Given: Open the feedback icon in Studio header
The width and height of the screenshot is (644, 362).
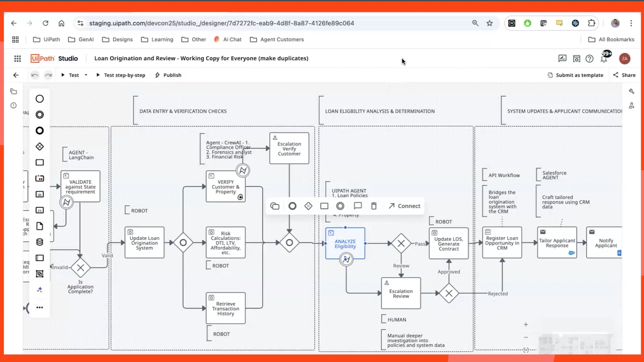Looking at the screenshot, I should click(562, 59).
